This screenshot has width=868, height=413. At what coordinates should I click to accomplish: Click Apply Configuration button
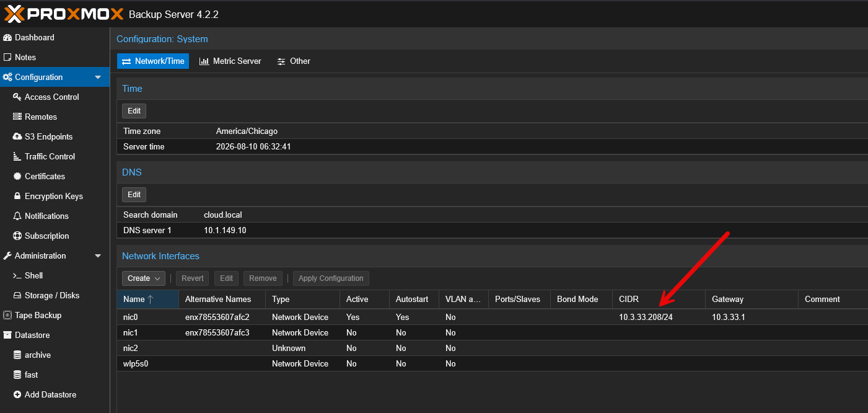tap(331, 278)
